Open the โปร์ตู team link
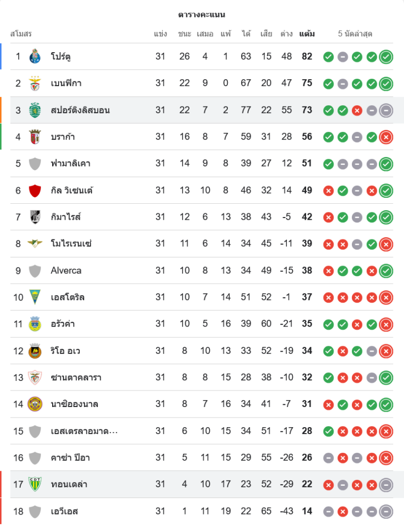This screenshot has width=404, height=532. (x=63, y=56)
